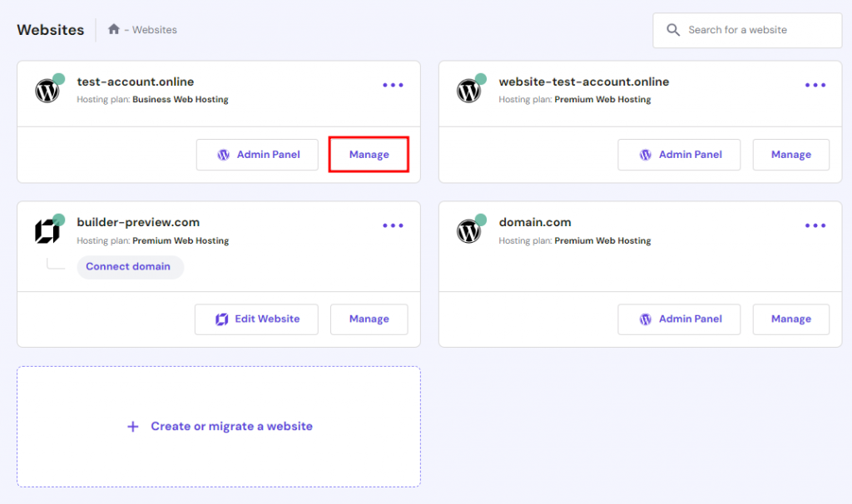Open the three-dot menu on domain.com card
The image size is (852, 504).
pos(815,225)
